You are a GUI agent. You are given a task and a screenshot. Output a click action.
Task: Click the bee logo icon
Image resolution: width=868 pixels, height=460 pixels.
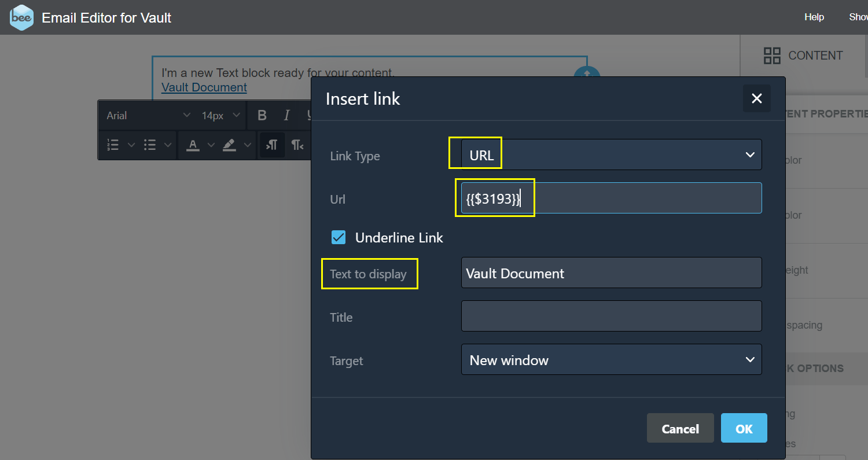point(22,17)
